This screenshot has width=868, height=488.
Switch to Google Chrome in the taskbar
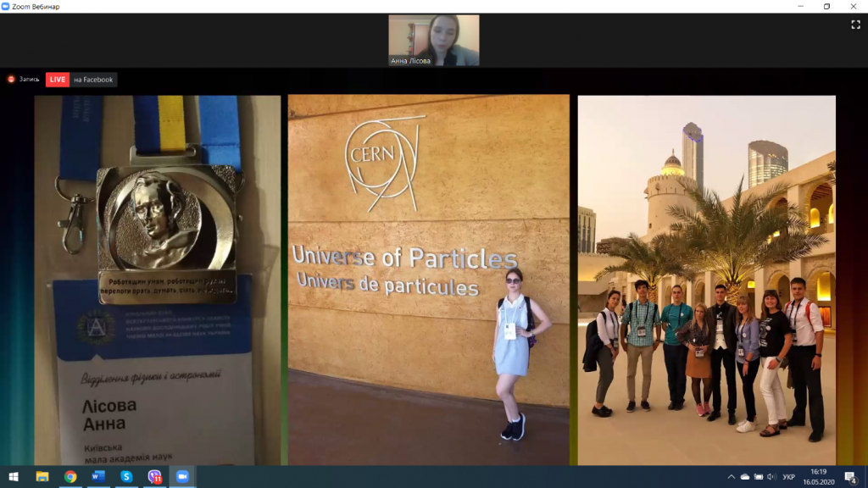click(x=70, y=476)
